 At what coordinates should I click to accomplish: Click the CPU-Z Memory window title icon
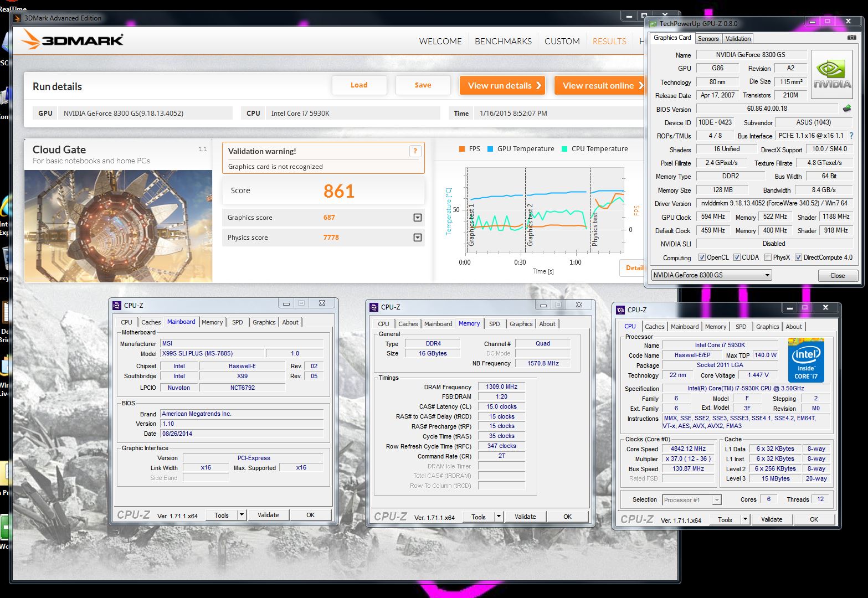pos(374,307)
